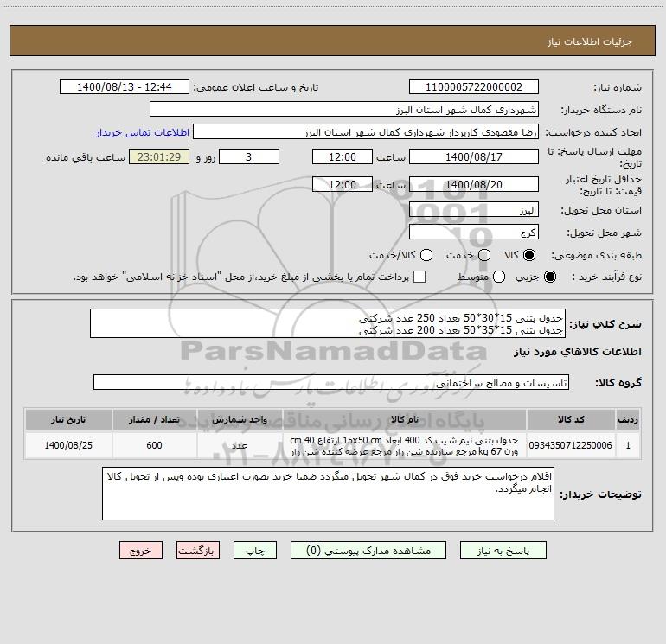Click the چاپ print button
The image size is (666, 644).
(x=255, y=551)
